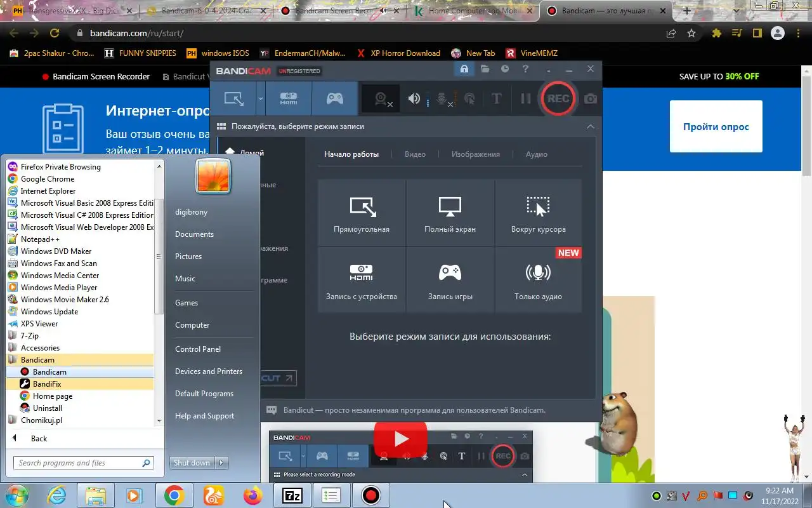This screenshot has height=508, width=812.
Task: Click Пройти опрос button
Action: (716, 126)
